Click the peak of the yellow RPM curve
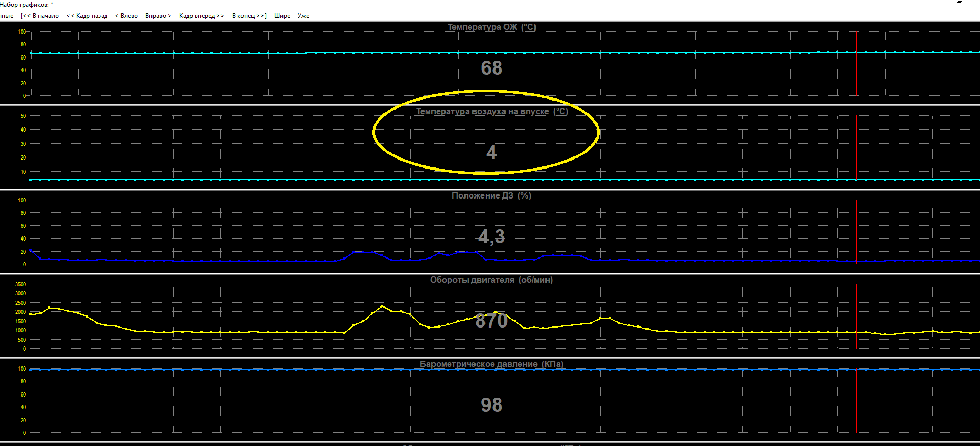This screenshot has width=980, height=446. pyautogui.click(x=382, y=306)
